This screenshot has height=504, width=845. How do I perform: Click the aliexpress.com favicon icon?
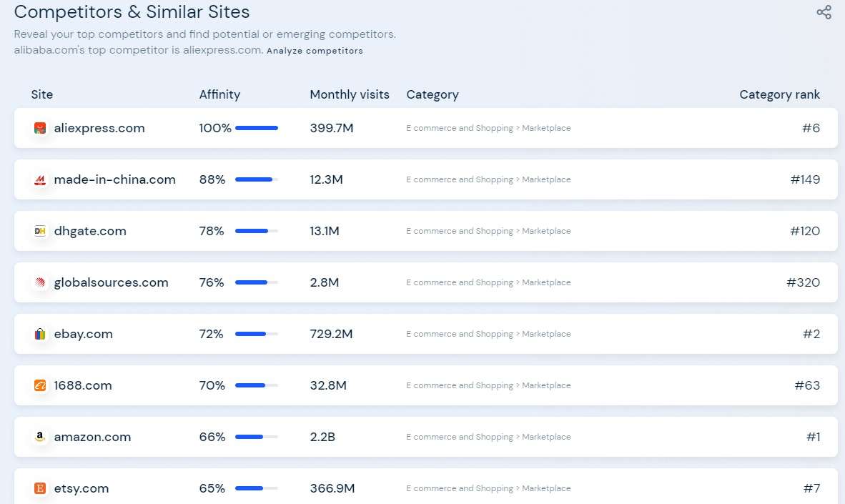point(40,128)
